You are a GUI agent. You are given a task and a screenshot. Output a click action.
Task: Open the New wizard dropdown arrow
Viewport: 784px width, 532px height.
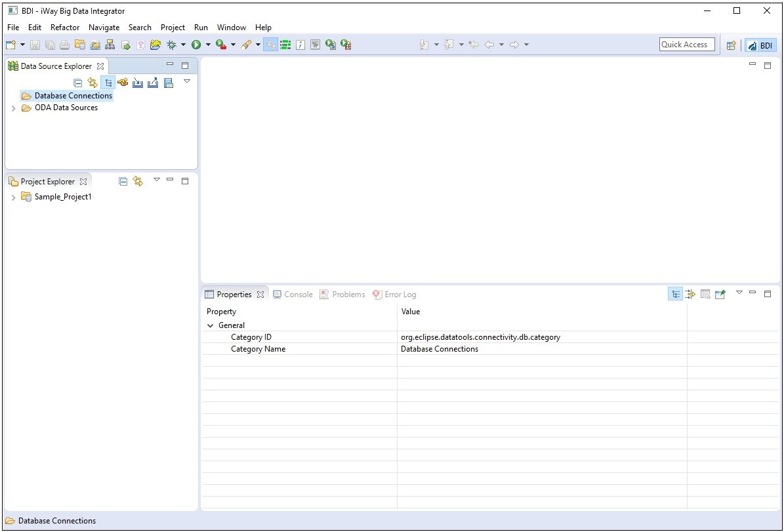(x=22, y=45)
